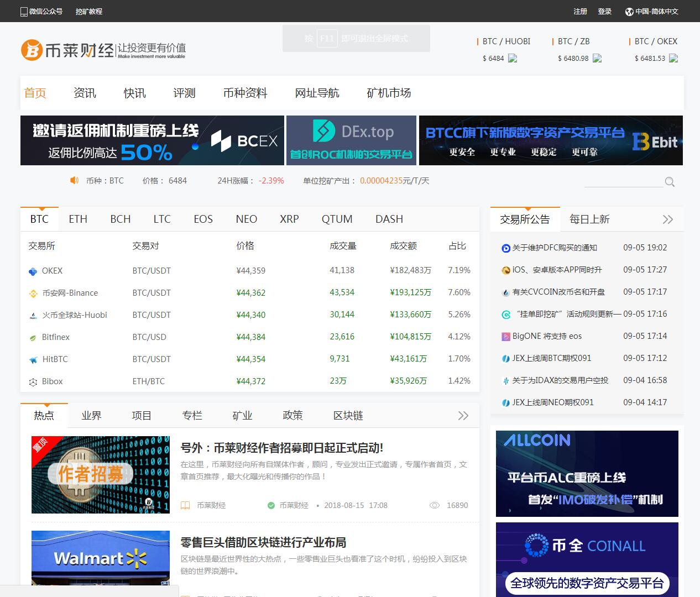
Task: Click the book icon beside 币莱财经 source
Action: click(185, 505)
